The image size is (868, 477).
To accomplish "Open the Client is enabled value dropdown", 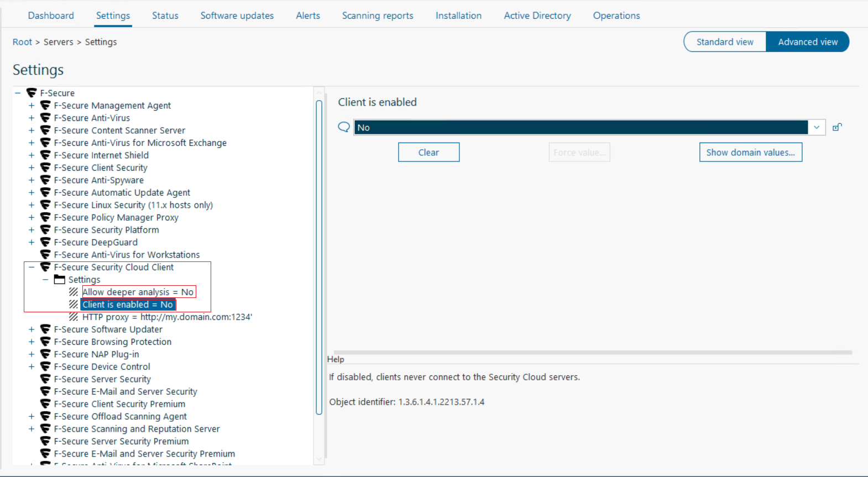I will point(817,127).
